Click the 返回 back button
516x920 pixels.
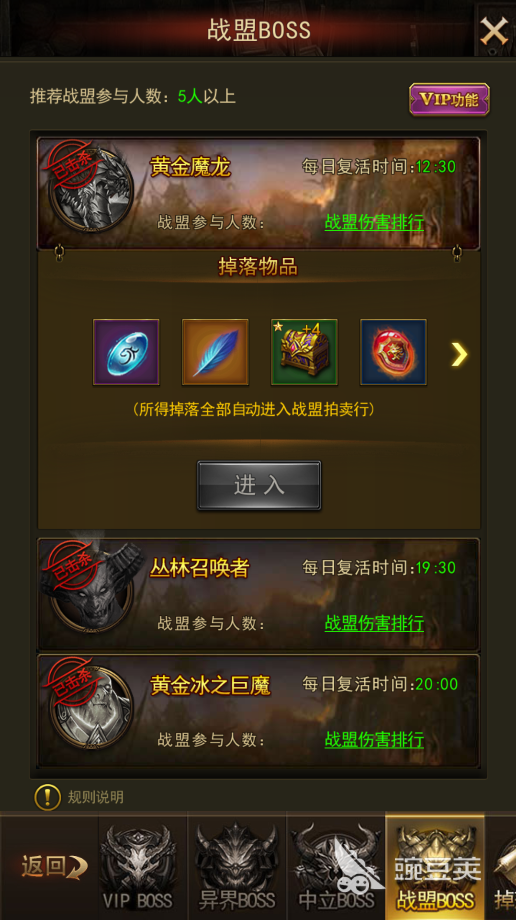54,867
